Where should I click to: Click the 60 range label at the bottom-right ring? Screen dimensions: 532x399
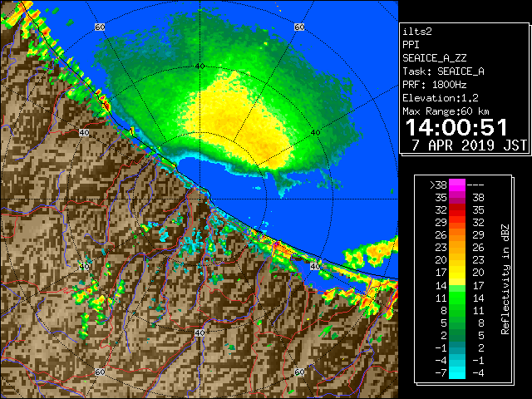299,372
